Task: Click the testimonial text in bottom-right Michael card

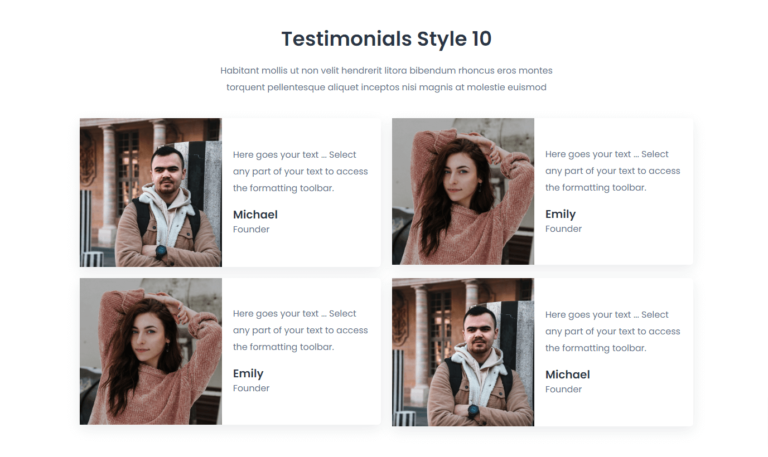Action: click(x=612, y=330)
